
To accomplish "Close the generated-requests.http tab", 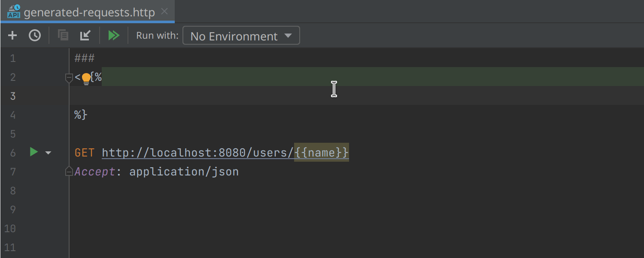I will click(164, 12).
